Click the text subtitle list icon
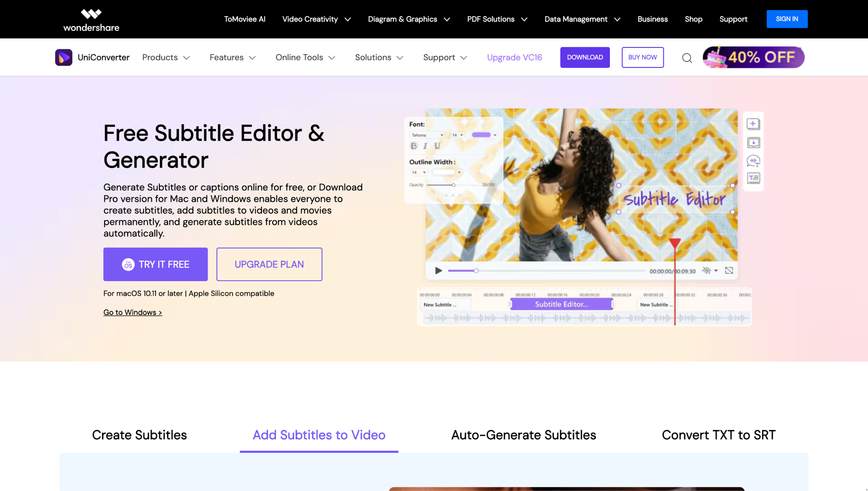The image size is (868, 491). [x=753, y=179]
